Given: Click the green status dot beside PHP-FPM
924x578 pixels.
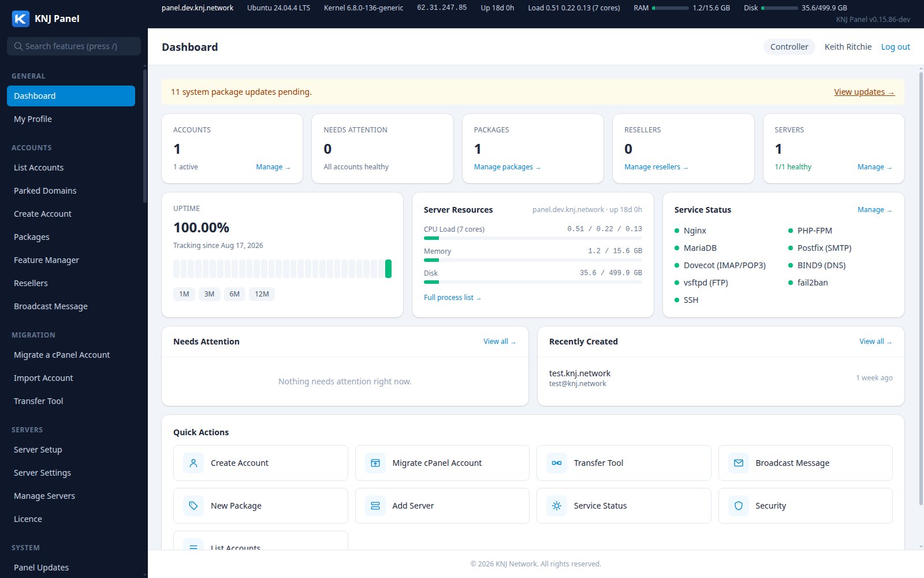Looking at the screenshot, I should point(791,231).
